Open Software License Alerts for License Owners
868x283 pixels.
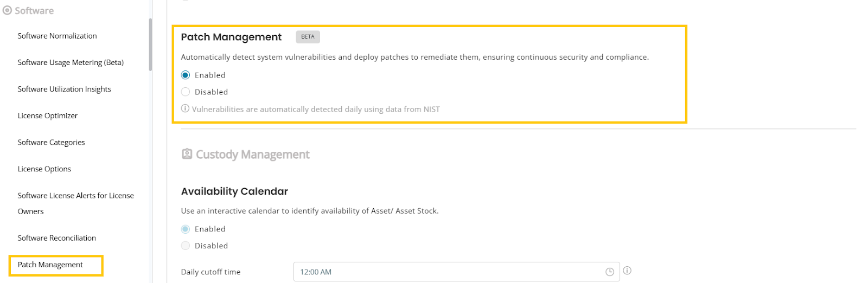pos(75,203)
